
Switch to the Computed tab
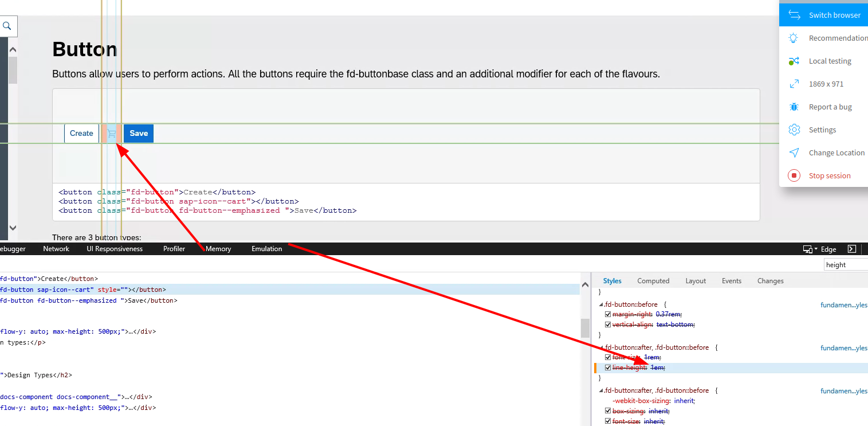click(653, 280)
